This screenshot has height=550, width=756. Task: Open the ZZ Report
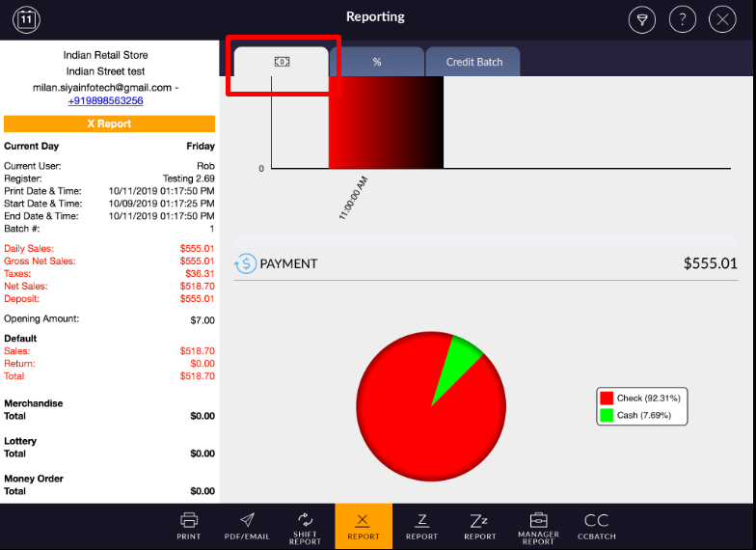[480, 526]
